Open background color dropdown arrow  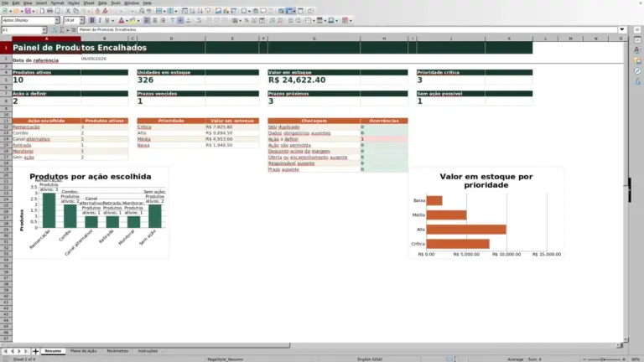138,20
